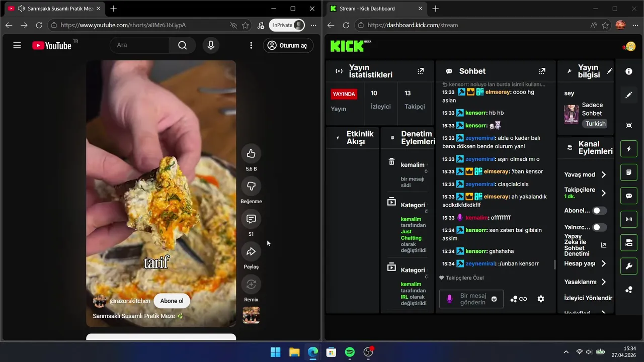Click Turkish language tag
This screenshot has width=644, height=362.
click(x=595, y=124)
